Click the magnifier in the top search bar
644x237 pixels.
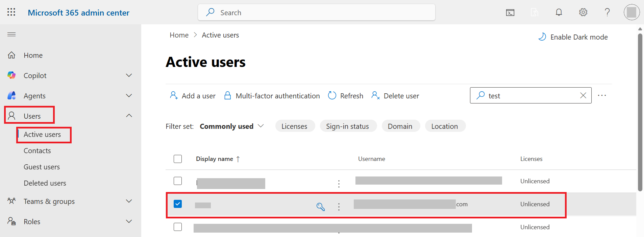[210, 13]
